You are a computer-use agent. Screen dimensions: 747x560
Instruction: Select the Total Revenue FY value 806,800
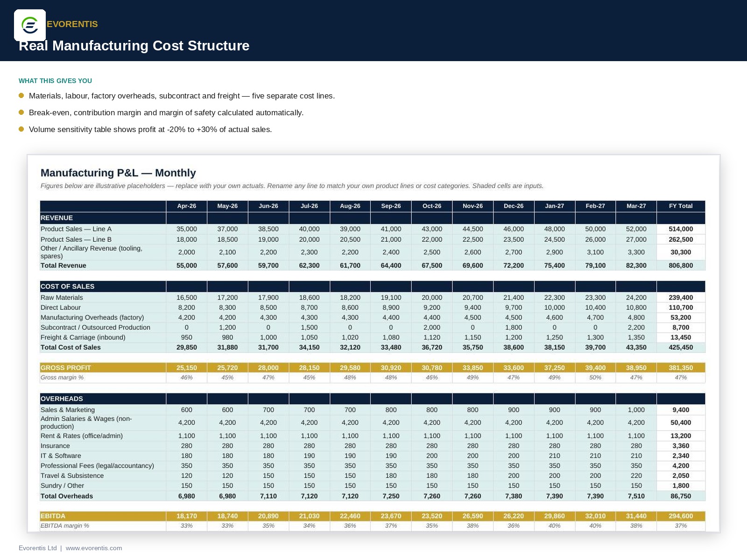pos(681,266)
